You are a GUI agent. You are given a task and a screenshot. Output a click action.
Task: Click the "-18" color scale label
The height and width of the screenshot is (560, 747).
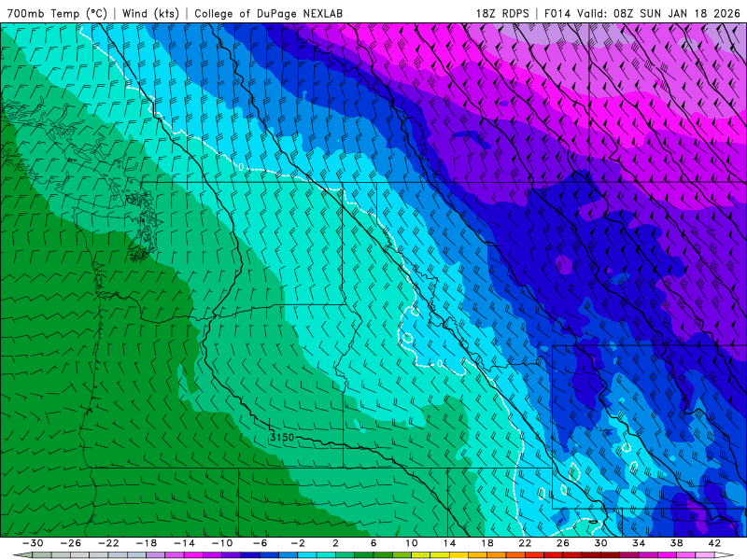[147, 543]
